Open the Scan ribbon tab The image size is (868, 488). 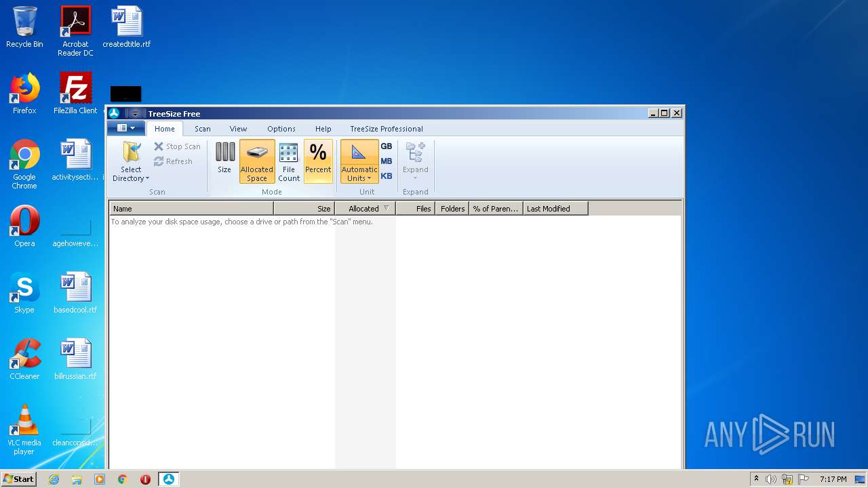tap(203, 129)
